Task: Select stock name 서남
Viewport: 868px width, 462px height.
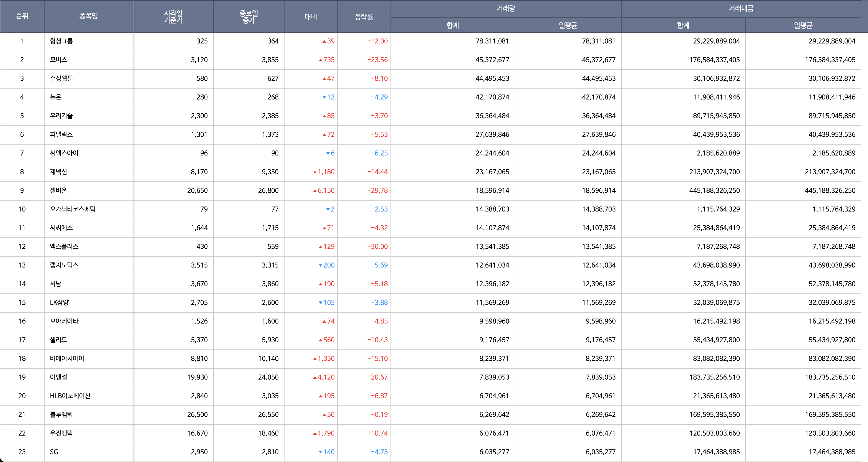Action: (x=56, y=284)
